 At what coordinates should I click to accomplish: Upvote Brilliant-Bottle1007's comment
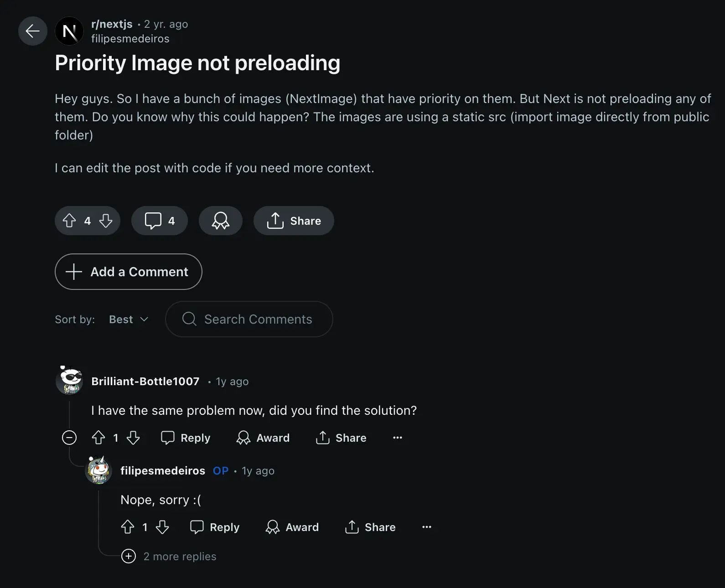point(98,438)
